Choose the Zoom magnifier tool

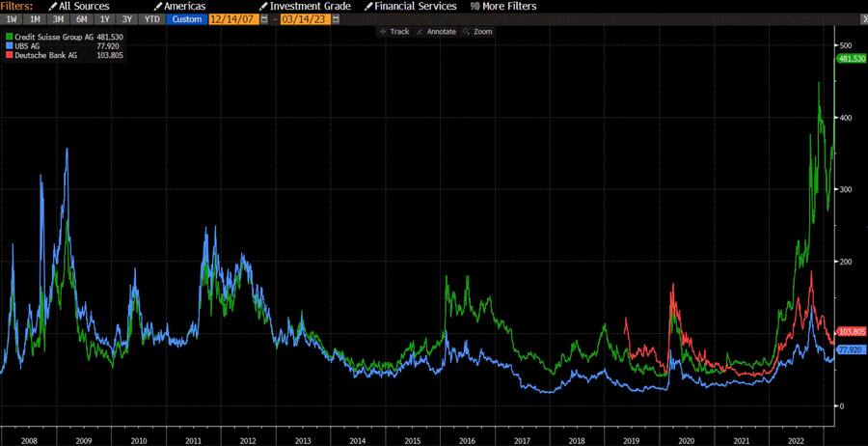coord(477,32)
